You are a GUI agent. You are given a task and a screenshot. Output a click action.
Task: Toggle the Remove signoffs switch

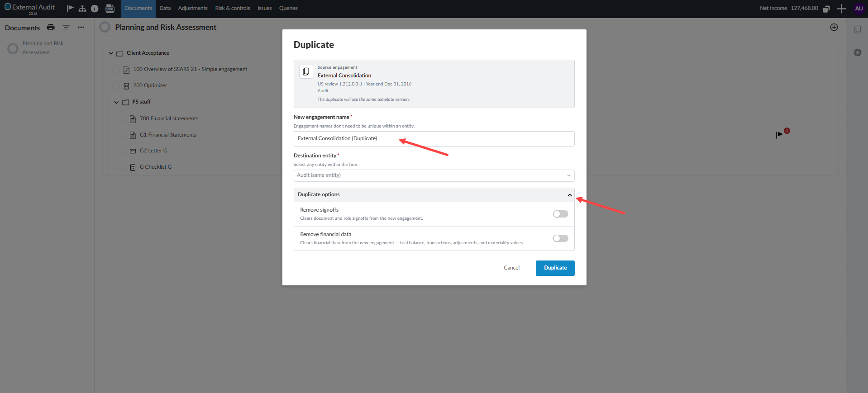point(561,214)
